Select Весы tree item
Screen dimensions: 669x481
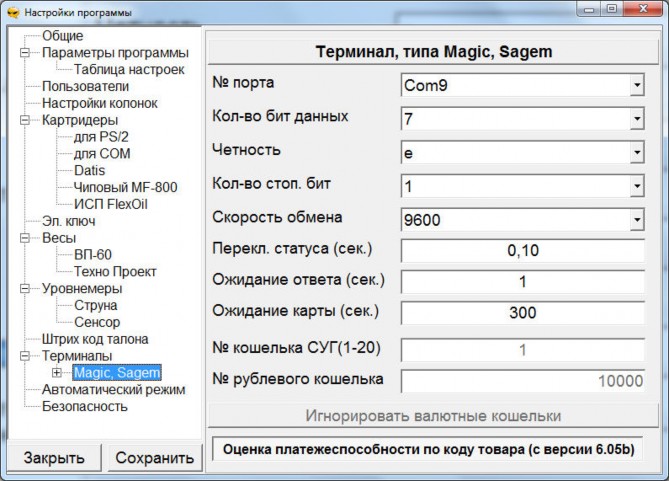59,238
